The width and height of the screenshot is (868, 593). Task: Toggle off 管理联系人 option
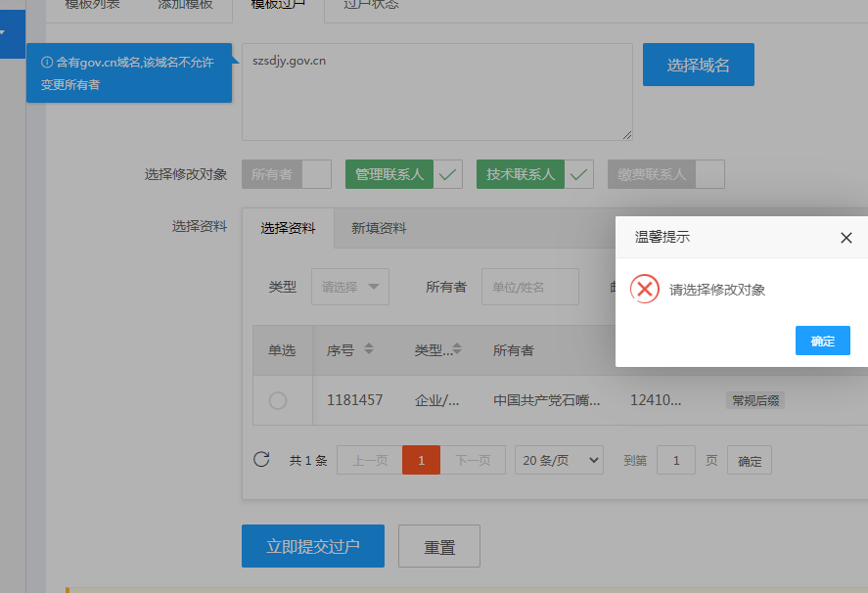pyautogui.click(x=403, y=174)
